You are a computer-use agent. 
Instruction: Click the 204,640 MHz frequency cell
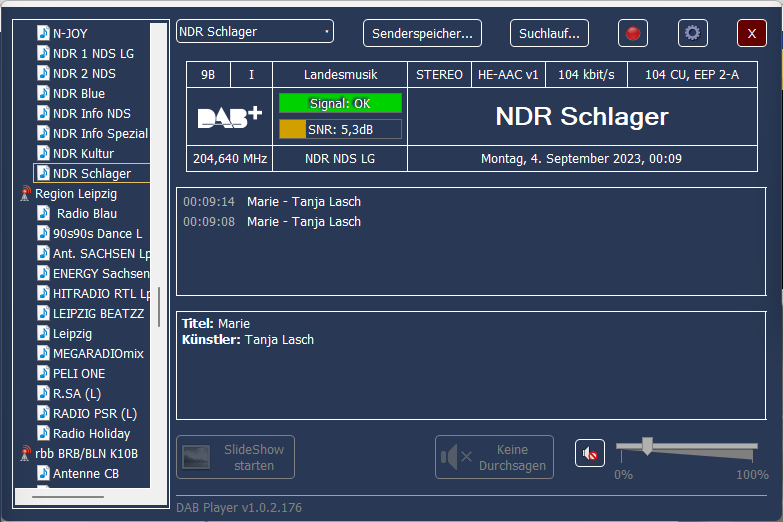(x=230, y=158)
